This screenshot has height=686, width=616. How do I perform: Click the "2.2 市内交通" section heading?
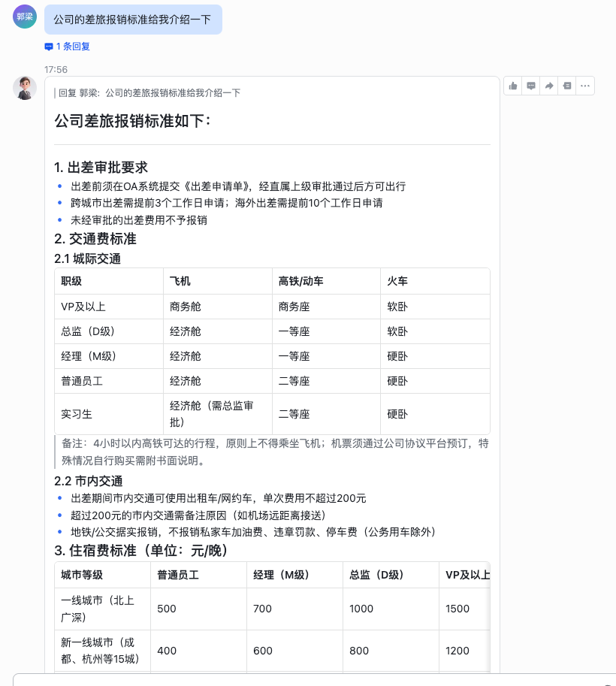click(x=89, y=481)
